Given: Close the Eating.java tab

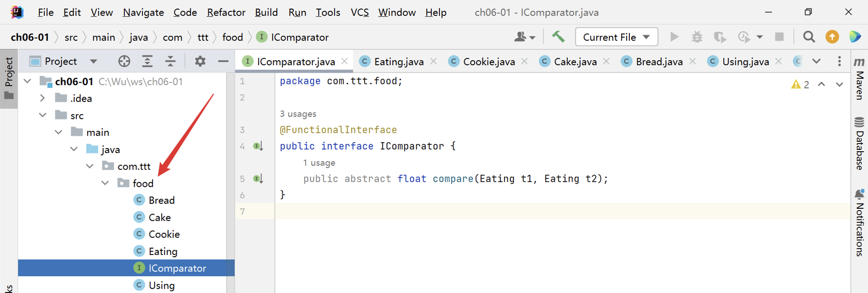Looking at the screenshot, I should point(434,61).
